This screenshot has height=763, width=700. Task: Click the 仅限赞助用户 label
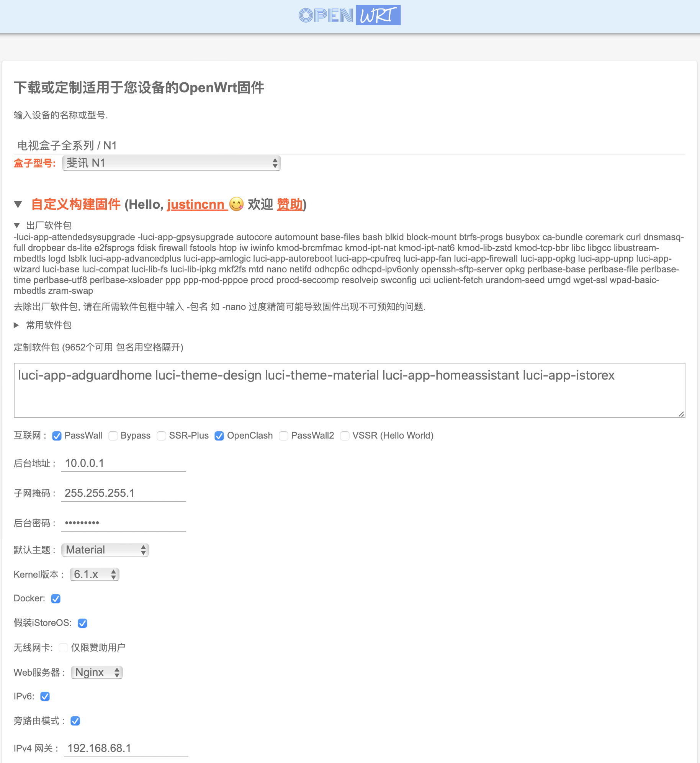[x=98, y=648]
